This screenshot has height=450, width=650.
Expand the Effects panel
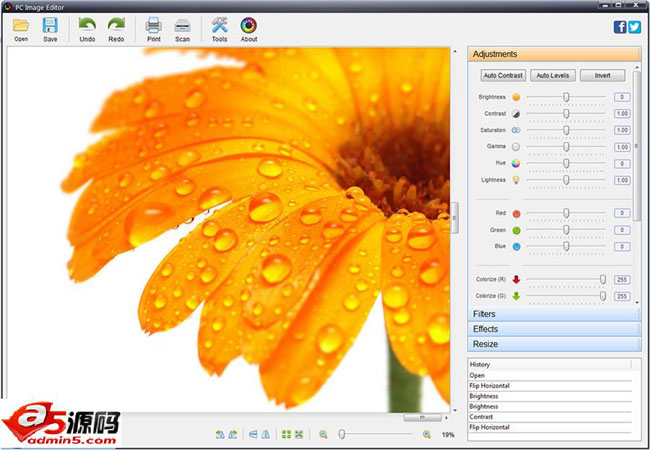click(x=555, y=329)
